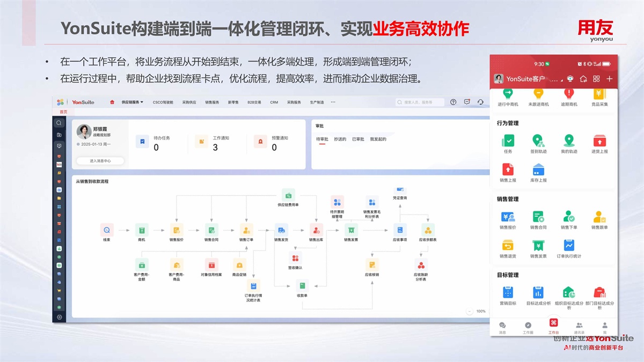
Task: Click the 首页 breadcrumb tab link
Action: 63,112
